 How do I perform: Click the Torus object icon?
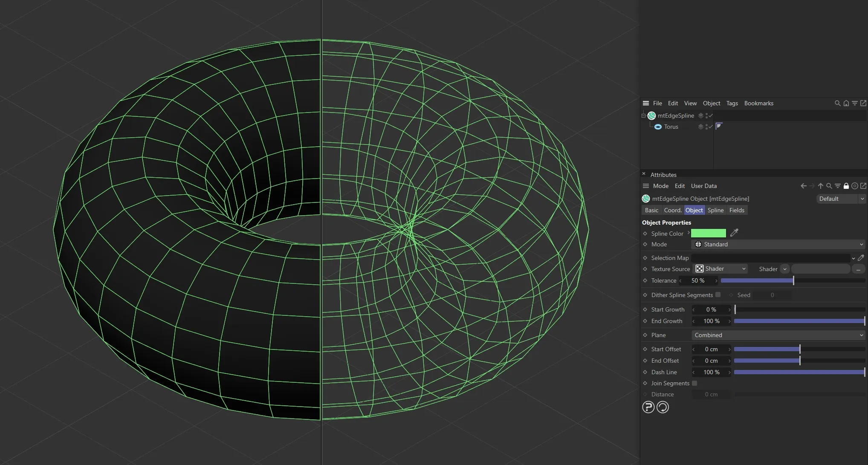tap(658, 127)
